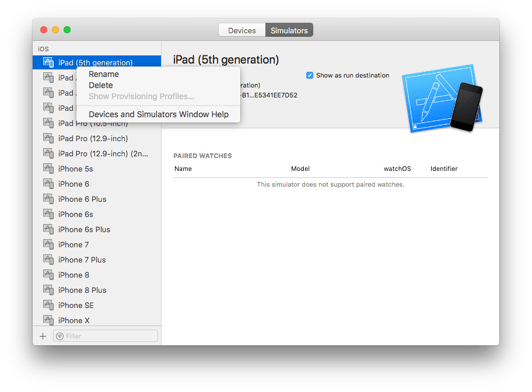Click the simulator icon beside iPhone 5s
This screenshot has height=392, width=532.
(x=48, y=169)
